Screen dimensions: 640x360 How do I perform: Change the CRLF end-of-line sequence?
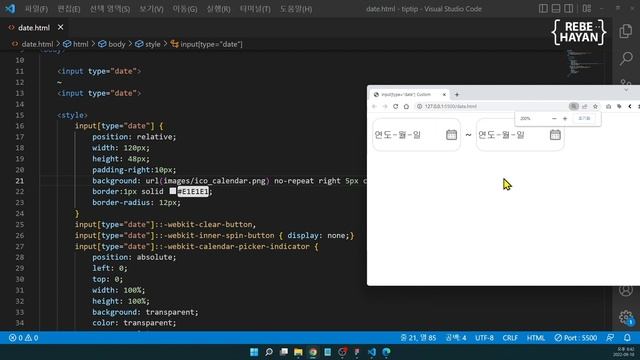pos(510,338)
